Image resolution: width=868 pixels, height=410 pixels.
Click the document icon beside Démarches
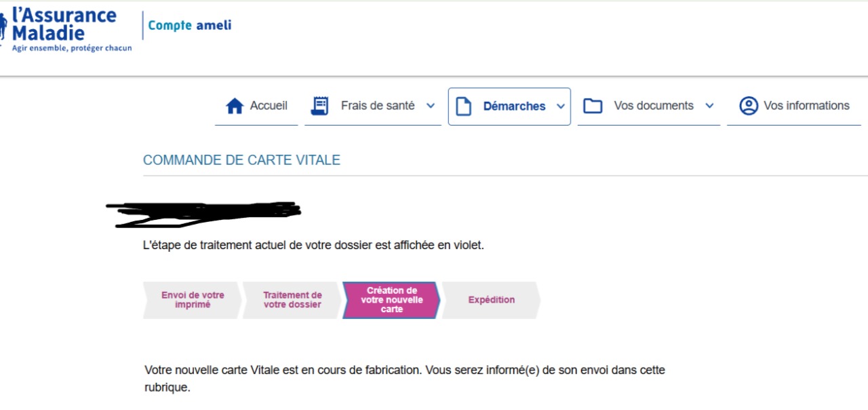tap(463, 107)
